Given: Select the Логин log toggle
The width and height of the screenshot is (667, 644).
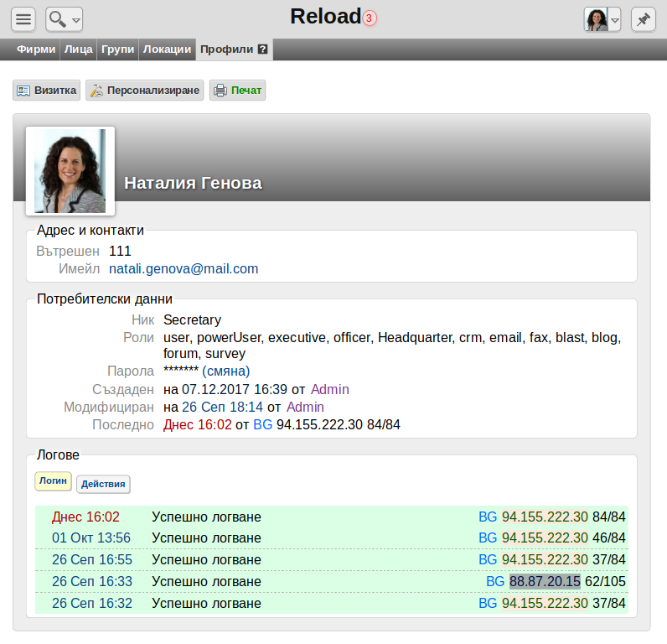Looking at the screenshot, I should 53,481.
